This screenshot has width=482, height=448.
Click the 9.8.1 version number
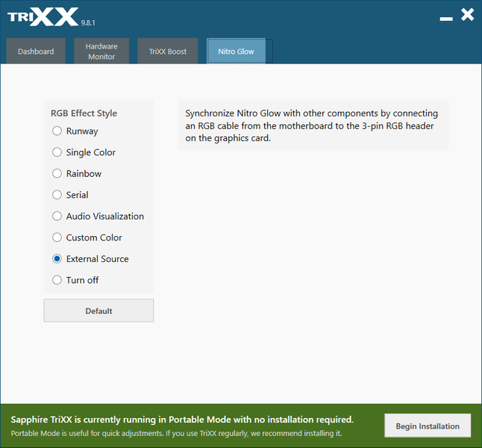[88, 22]
